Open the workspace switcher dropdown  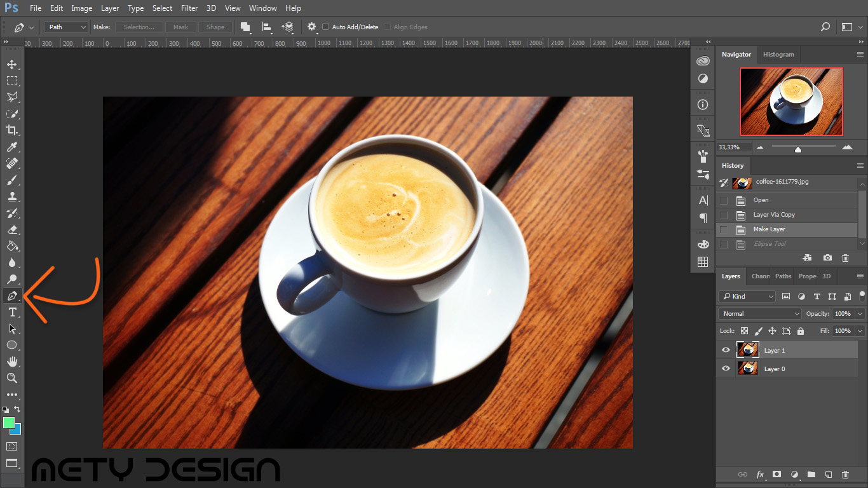[x=851, y=27]
